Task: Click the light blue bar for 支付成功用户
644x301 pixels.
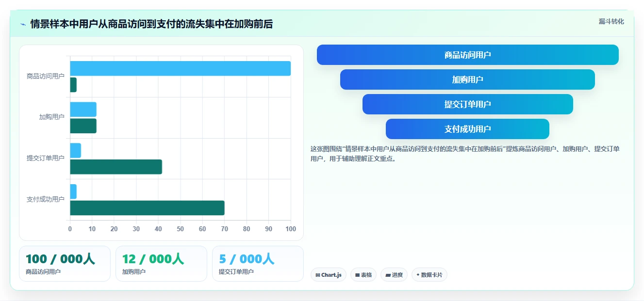Action: [73, 191]
